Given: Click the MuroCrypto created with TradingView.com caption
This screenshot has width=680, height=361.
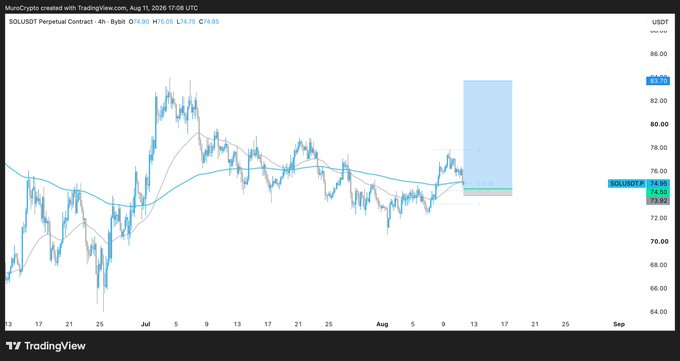Looking at the screenshot, I should click(x=101, y=8).
